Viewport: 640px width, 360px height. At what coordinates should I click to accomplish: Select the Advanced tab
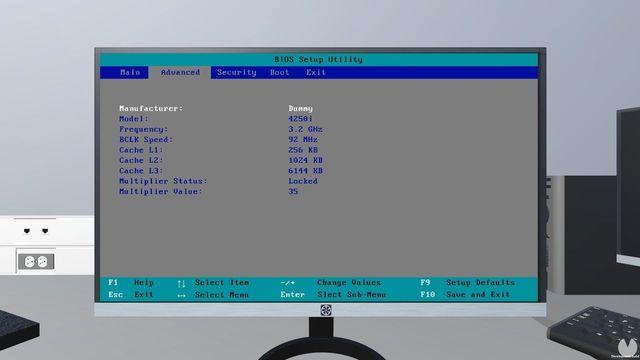(180, 72)
